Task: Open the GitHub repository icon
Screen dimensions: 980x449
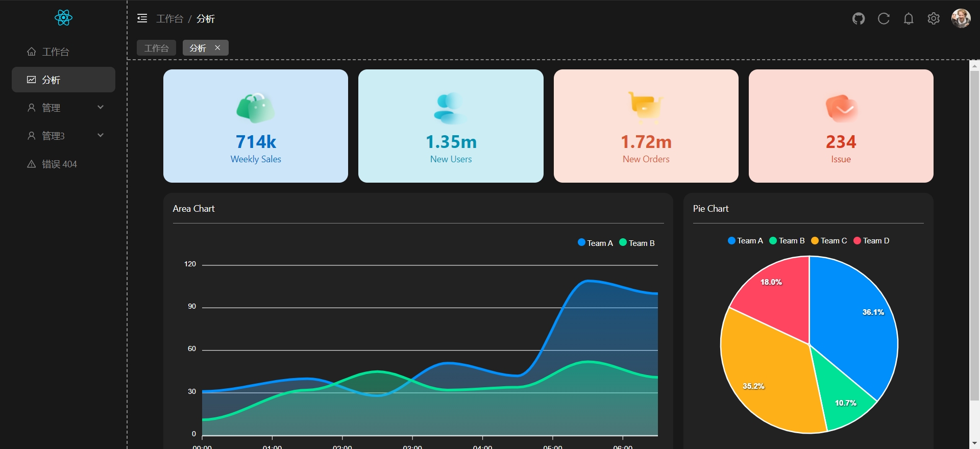Action: click(859, 19)
